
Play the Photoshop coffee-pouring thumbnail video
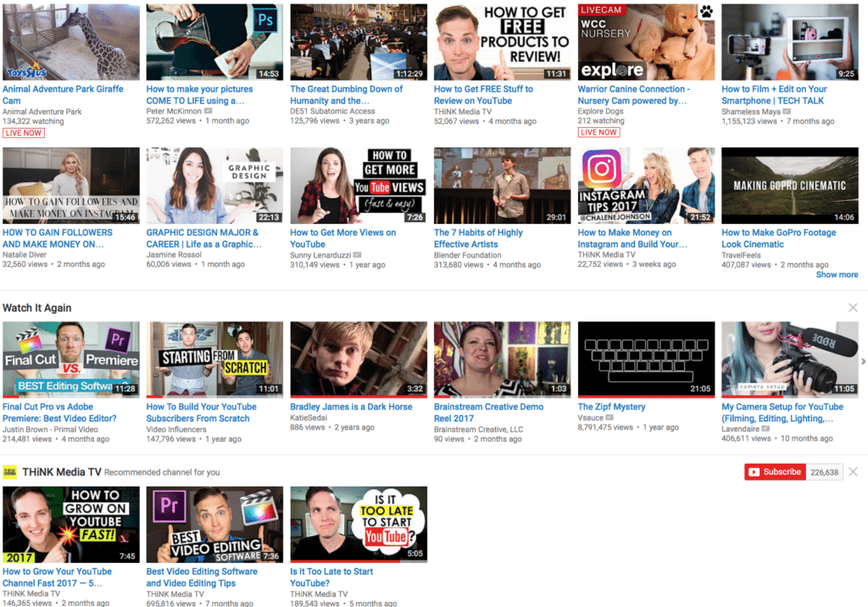click(x=214, y=42)
